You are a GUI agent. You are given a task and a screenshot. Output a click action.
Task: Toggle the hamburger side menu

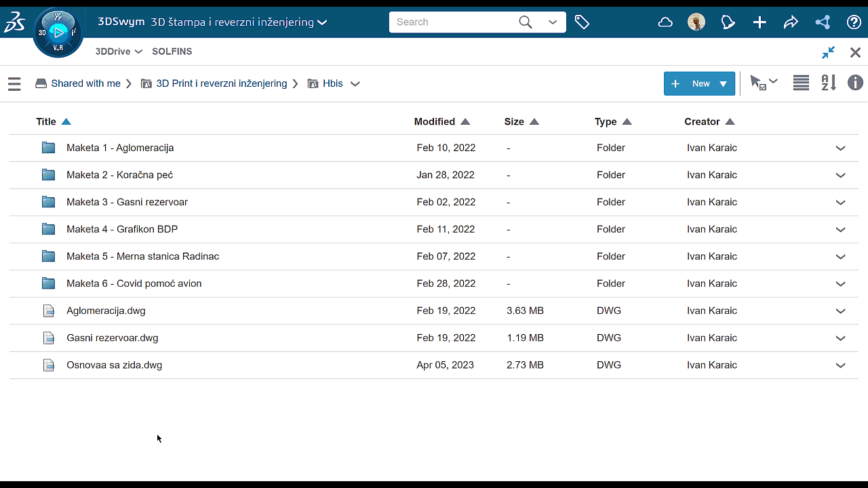14,84
